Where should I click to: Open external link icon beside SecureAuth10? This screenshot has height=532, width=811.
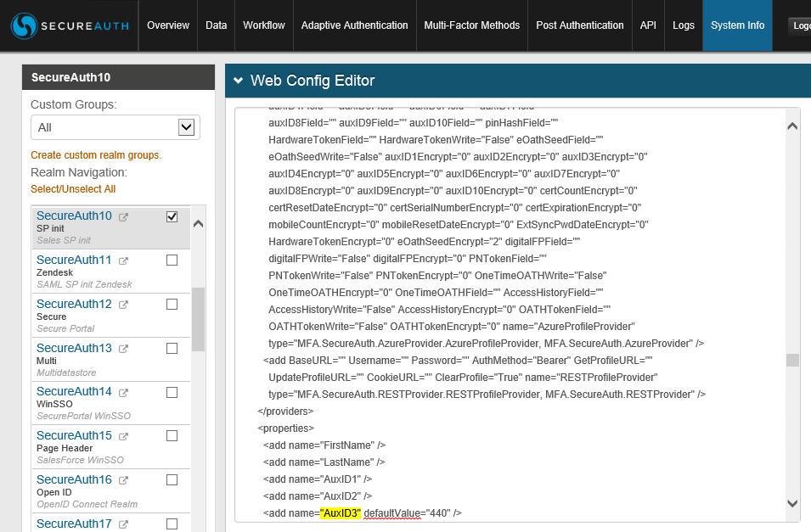[x=124, y=217]
